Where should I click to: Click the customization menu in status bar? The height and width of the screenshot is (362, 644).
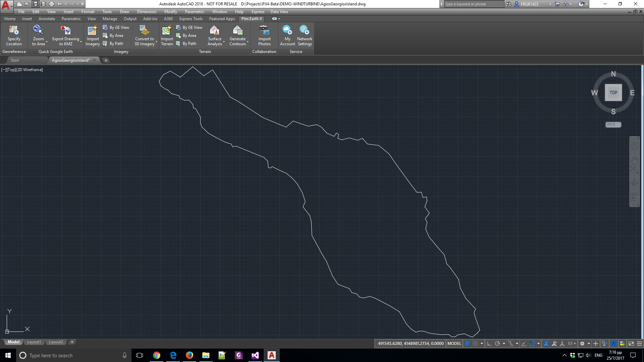click(640, 344)
